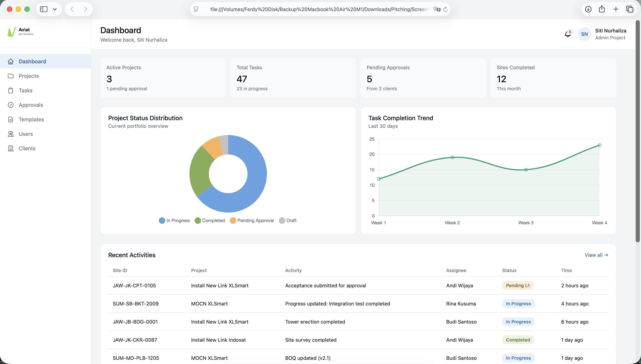The height and width of the screenshot is (364, 641).
Task: Show the Safari tab overview
Action: tap(630, 9)
